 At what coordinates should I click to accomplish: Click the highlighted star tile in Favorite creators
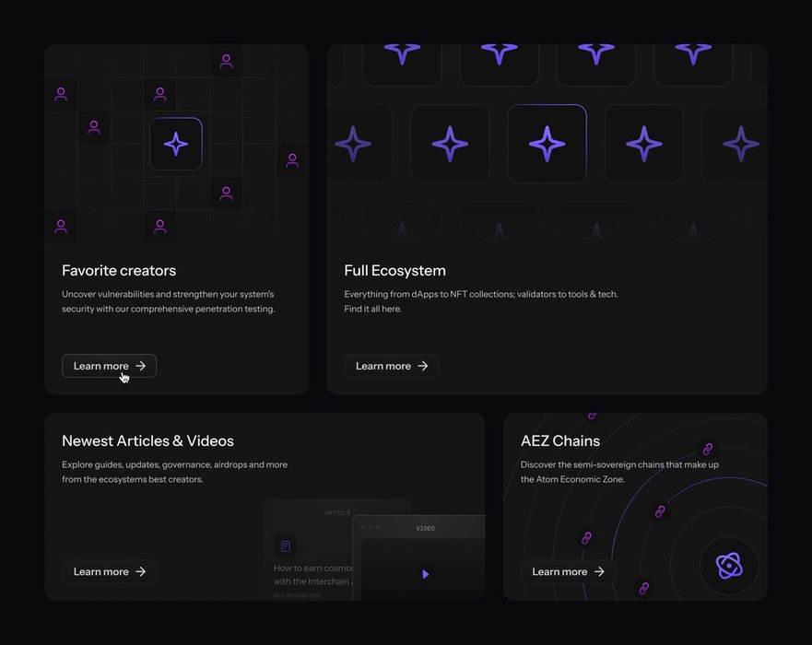pyautogui.click(x=176, y=144)
